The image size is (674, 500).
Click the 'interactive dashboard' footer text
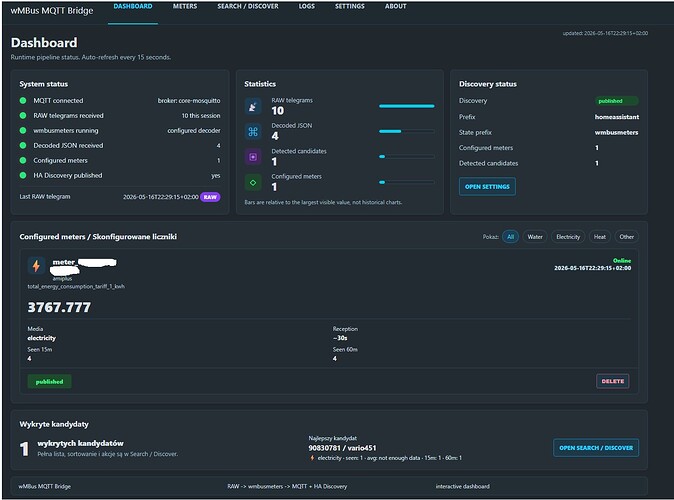coord(463,486)
